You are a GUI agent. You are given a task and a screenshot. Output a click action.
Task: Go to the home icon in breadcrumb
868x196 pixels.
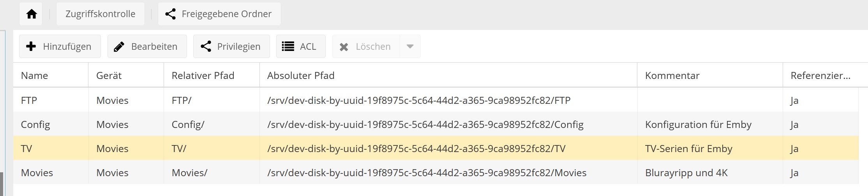31,14
